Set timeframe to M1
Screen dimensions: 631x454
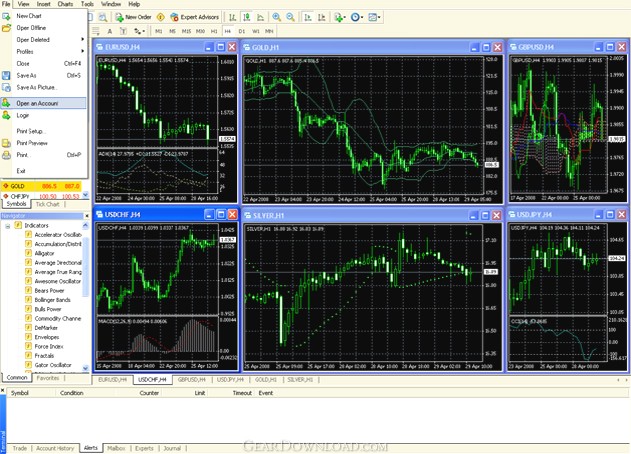159,31
